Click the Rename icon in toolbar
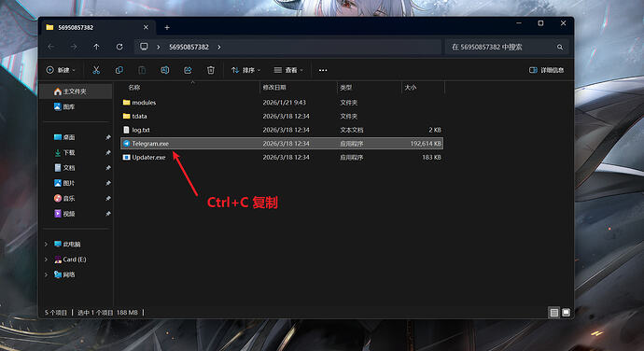644x351 pixels. [x=164, y=70]
